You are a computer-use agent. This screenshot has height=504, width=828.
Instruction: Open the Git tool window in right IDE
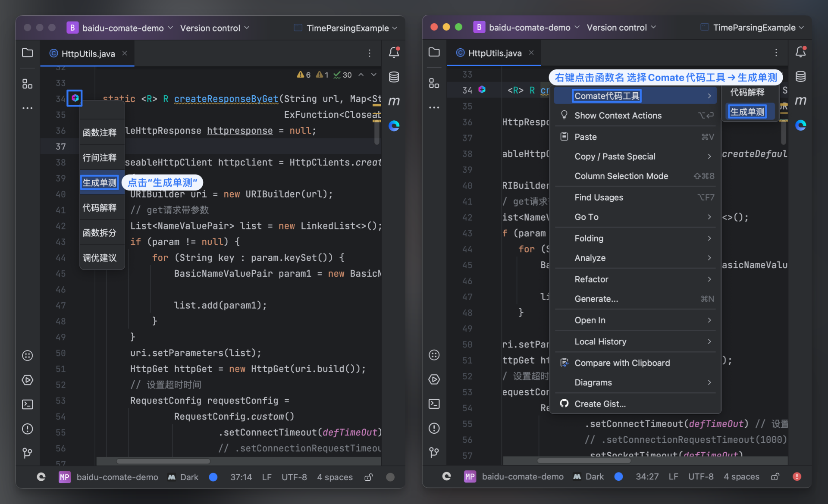pyautogui.click(x=434, y=452)
